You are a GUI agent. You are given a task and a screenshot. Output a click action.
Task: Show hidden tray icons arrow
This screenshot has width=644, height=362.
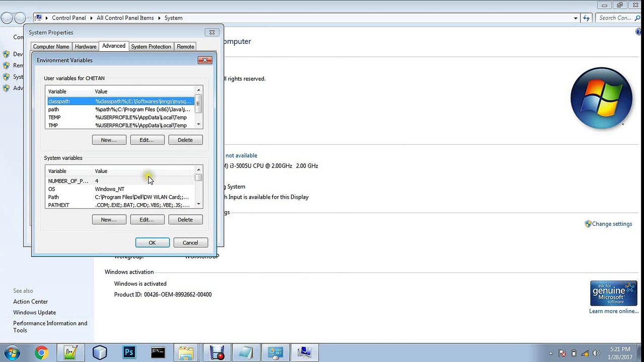pyautogui.click(x=550, y=353)
